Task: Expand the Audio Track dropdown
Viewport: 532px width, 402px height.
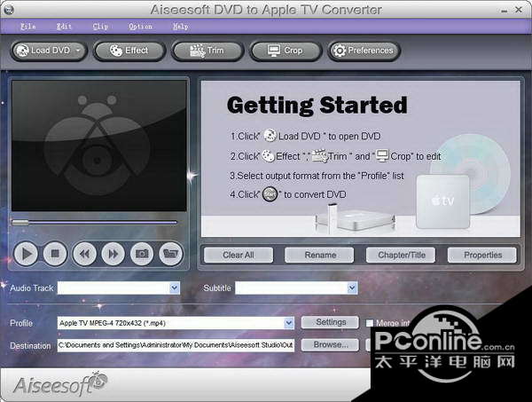Action: click(x=175, y=288)
